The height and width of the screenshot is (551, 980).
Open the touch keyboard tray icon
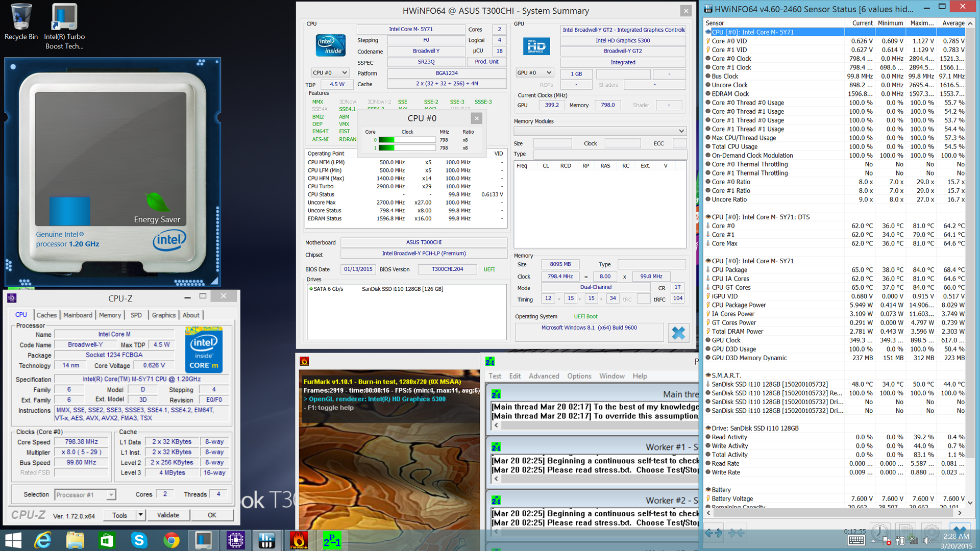click(856, 541)
